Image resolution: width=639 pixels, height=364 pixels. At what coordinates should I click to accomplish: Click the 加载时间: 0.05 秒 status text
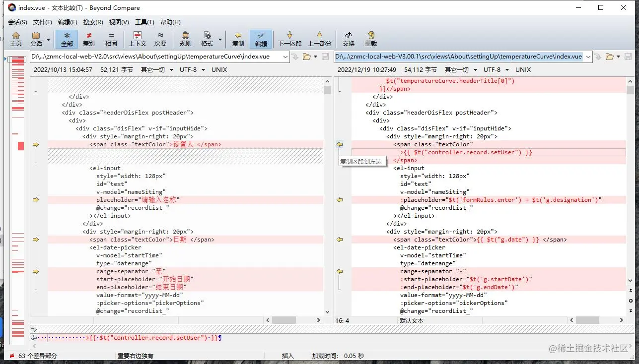point(338,356)
